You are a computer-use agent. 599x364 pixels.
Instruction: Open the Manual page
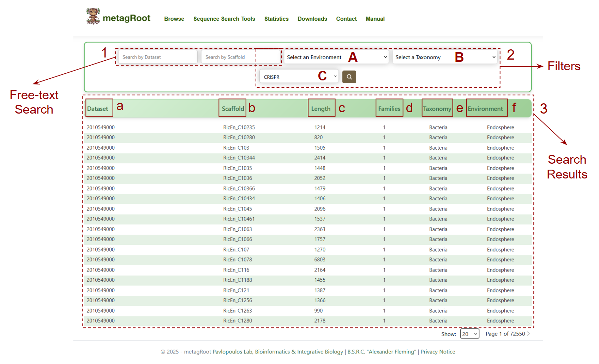click(x=375, y=19)
